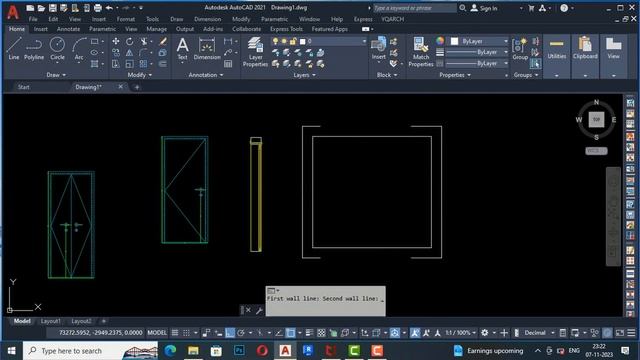Open the Autodesk App Store cart icon
The image size is (640, 360).
[531, 8]
